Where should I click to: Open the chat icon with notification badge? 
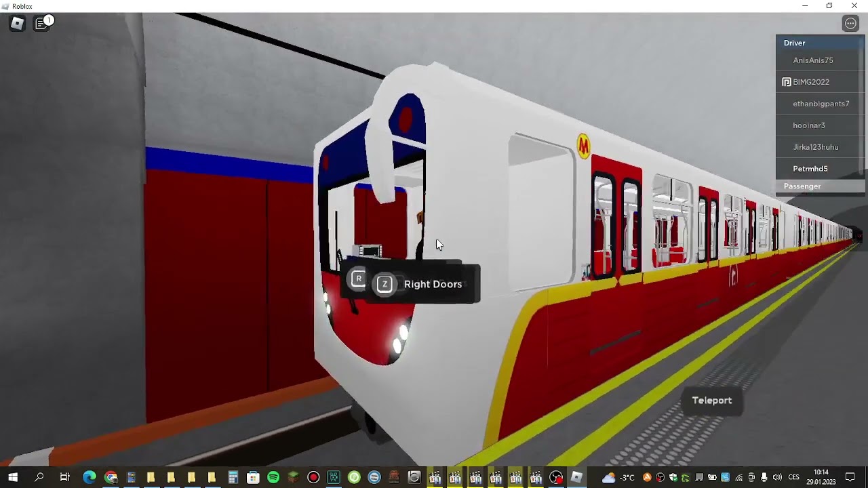click(43, 23)
